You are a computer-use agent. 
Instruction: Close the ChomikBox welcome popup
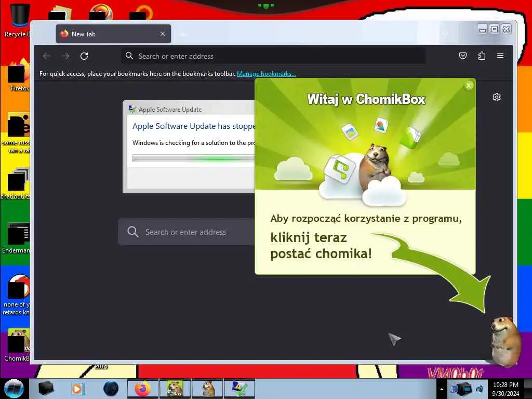click(469, 86)
